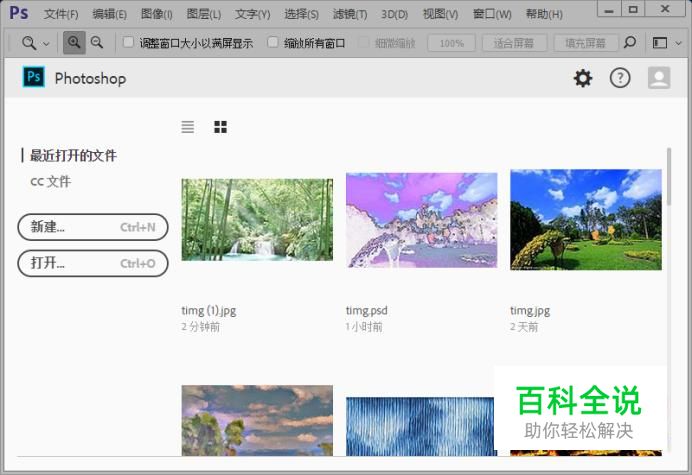The width and height of the screenshot is (692, 475).
Task: Click the recent files vertical scrollbar
Action: 669,177
